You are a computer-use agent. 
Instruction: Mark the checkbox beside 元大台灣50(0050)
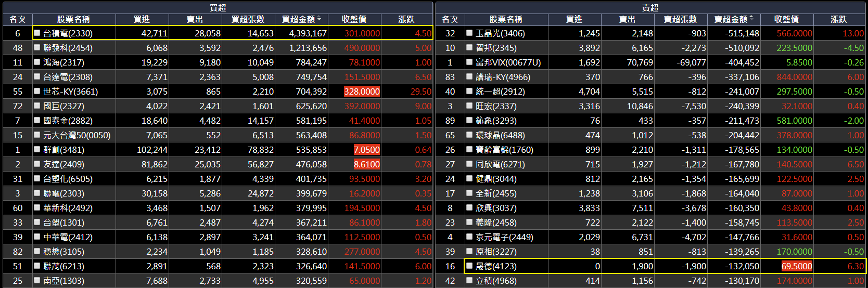click(x=37, y=135)
